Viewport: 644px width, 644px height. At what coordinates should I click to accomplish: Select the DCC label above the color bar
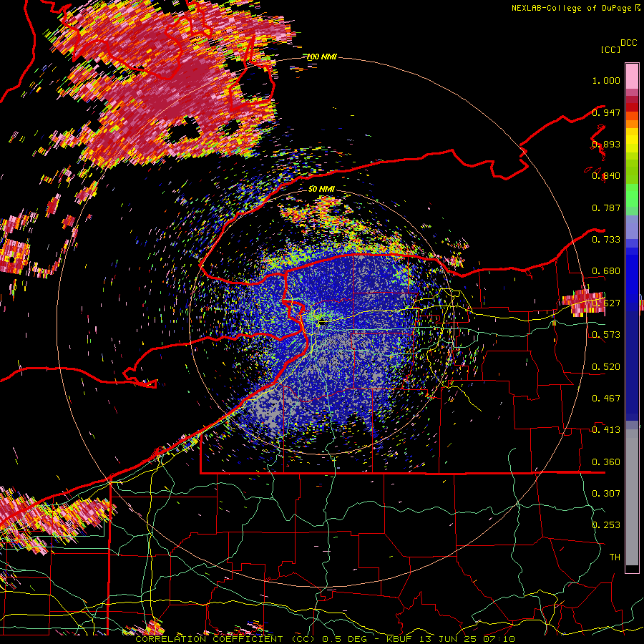tap(628, 43)
